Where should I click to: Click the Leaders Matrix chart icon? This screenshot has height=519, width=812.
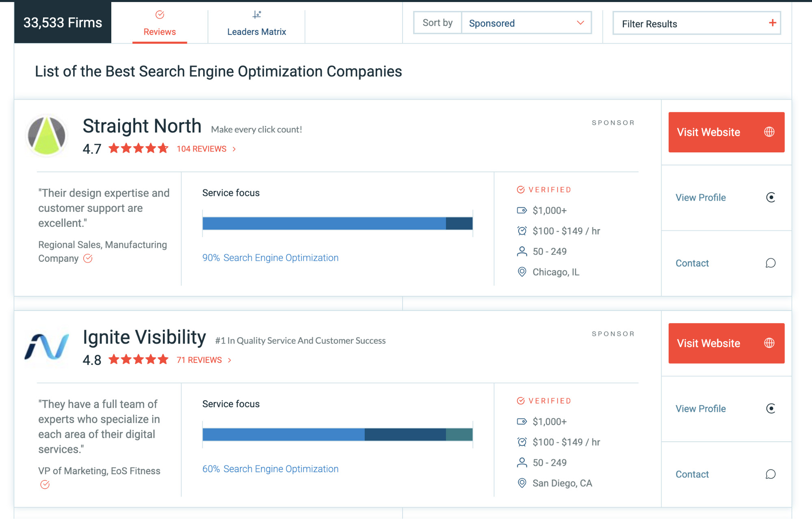tap(257, 15)
